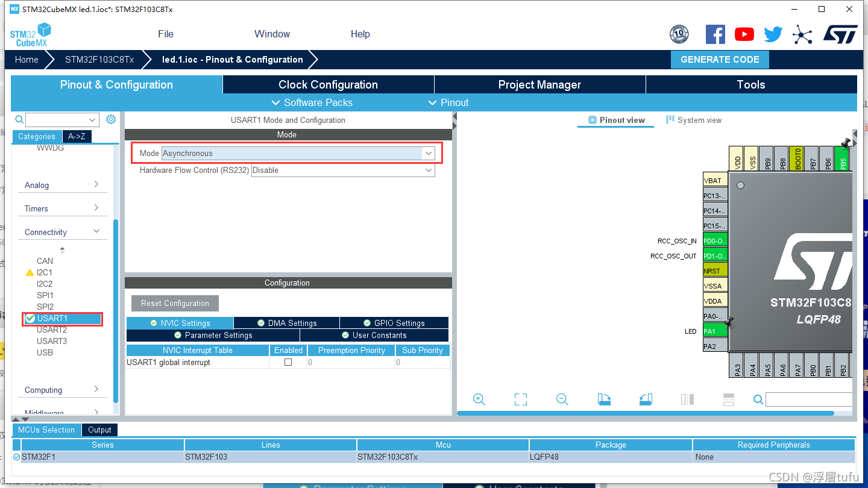Image resolution: width=868 pixels, height=488 pixels.
Task: Select the PA2 pin
Action: (715, 346)
